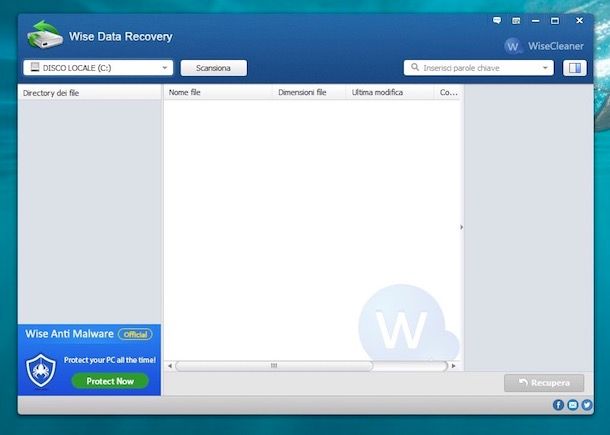
Task: Collapse the right preview pane arrow
Action: pos(462,227)
